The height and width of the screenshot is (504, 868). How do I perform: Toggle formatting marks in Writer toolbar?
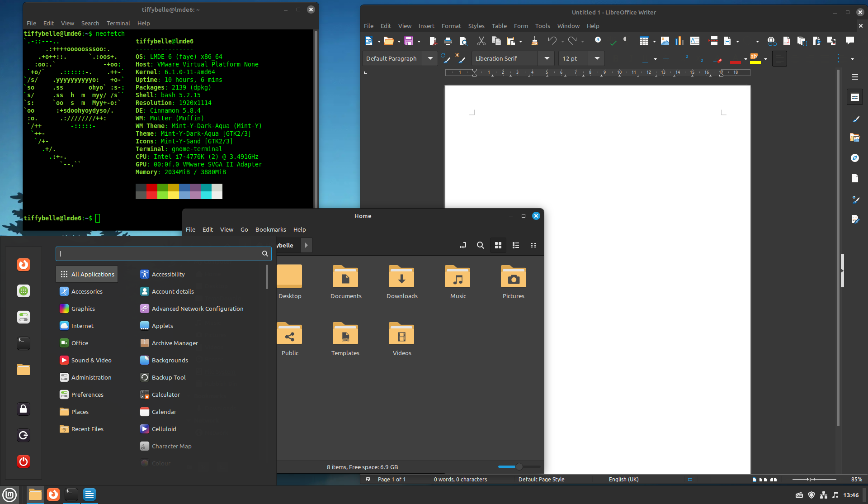point(626,40)
